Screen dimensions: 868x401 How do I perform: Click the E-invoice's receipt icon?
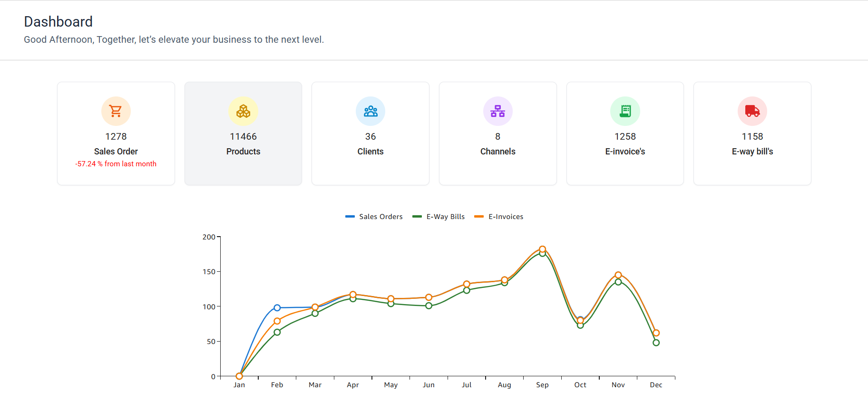click(x=625, y=111)
